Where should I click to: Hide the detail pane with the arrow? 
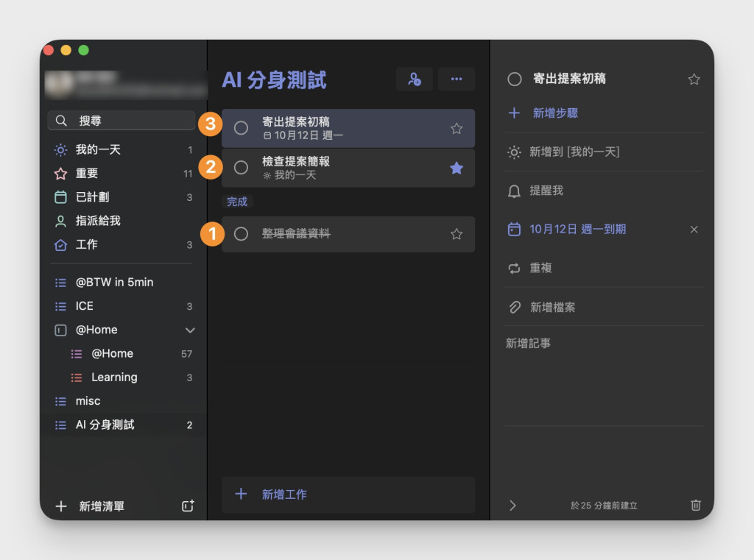pos(512,506)
